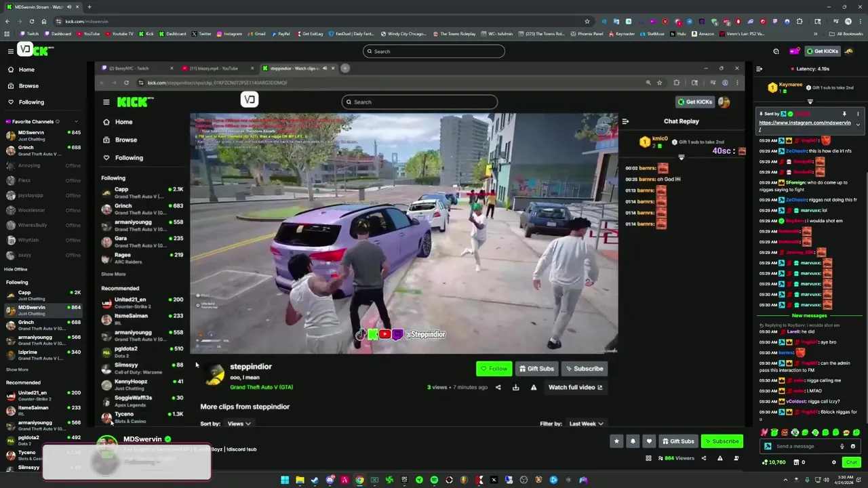Click Gift Subs for MDSwervin stream

click(x=678, y=441)
